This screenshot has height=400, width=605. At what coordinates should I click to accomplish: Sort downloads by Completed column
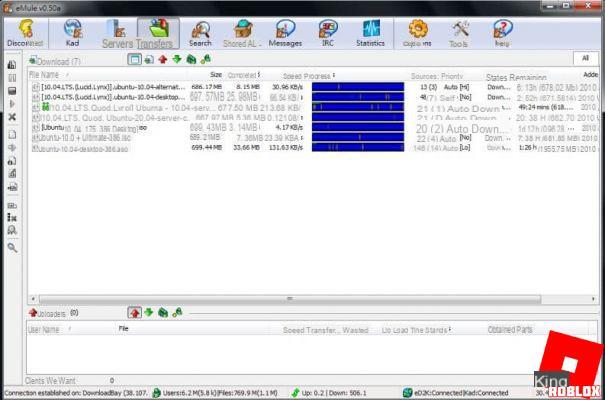tap(243, 75)
